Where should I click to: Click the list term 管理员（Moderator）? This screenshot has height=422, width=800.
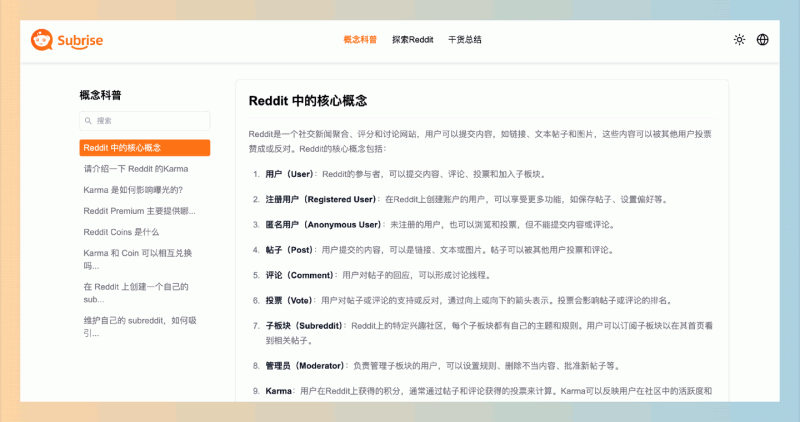305,366
